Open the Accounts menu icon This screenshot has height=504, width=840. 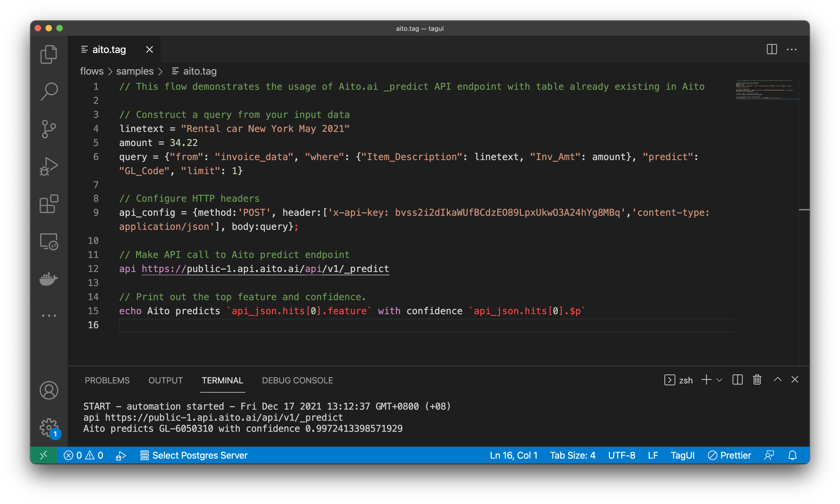click(x=49, y=390)
